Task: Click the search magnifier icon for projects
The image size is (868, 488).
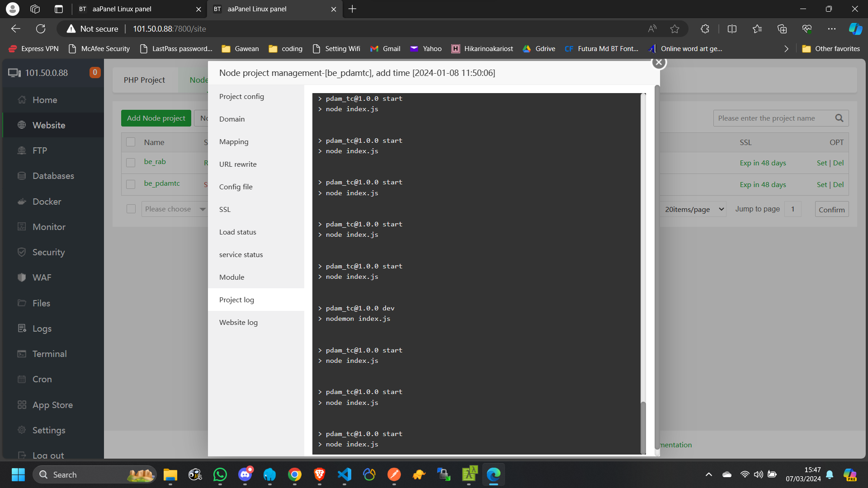Action: tap(839, 118)
